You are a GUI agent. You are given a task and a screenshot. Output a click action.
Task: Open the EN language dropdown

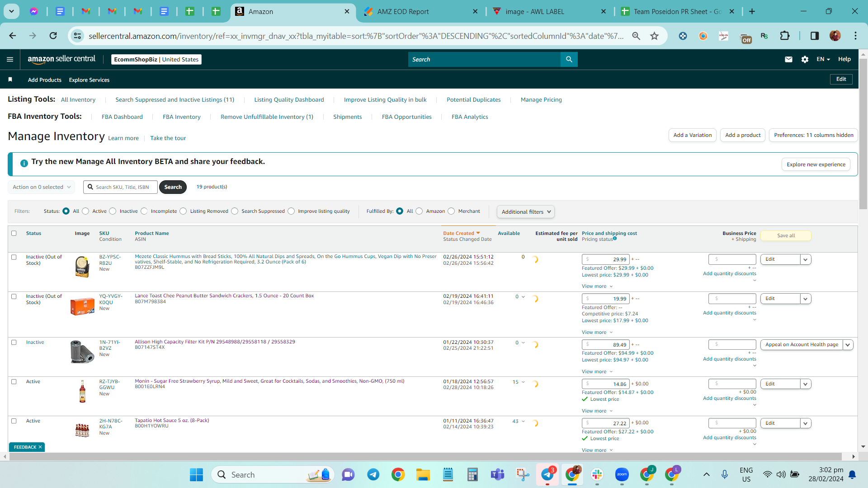(x=823, y=59)
